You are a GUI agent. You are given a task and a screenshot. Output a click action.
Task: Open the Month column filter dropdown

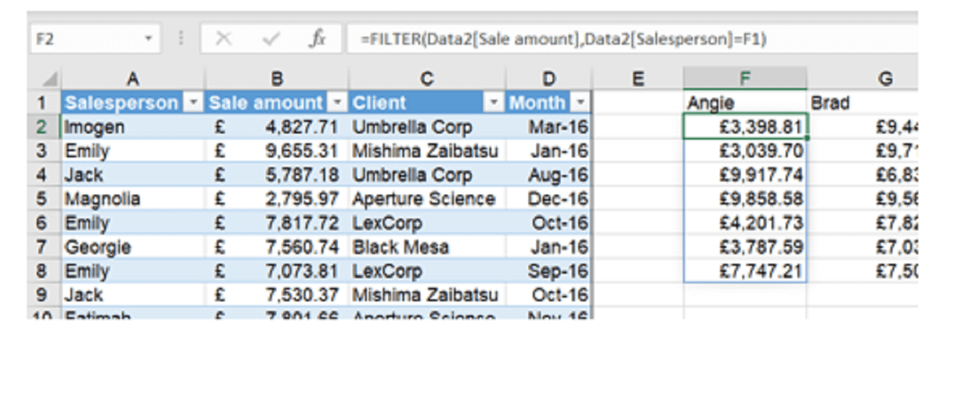point(580,102)
